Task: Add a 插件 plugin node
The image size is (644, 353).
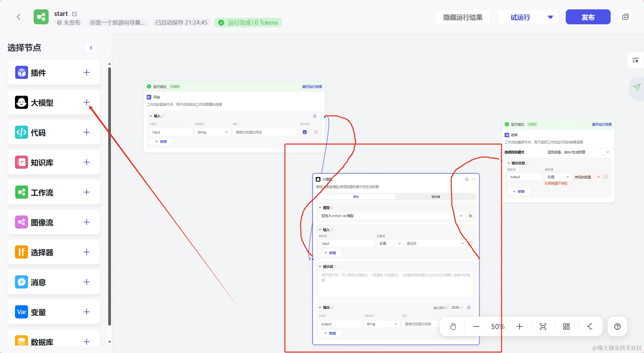Action: pos(87,72)
